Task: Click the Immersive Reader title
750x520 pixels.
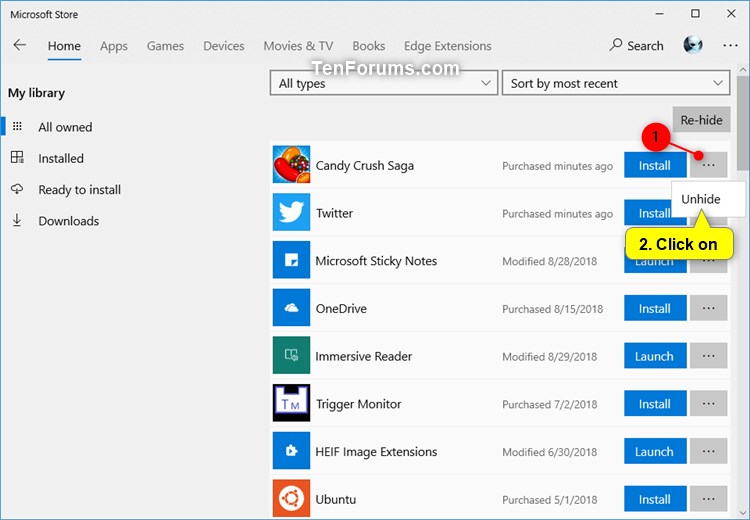Action: coord(364,356)
